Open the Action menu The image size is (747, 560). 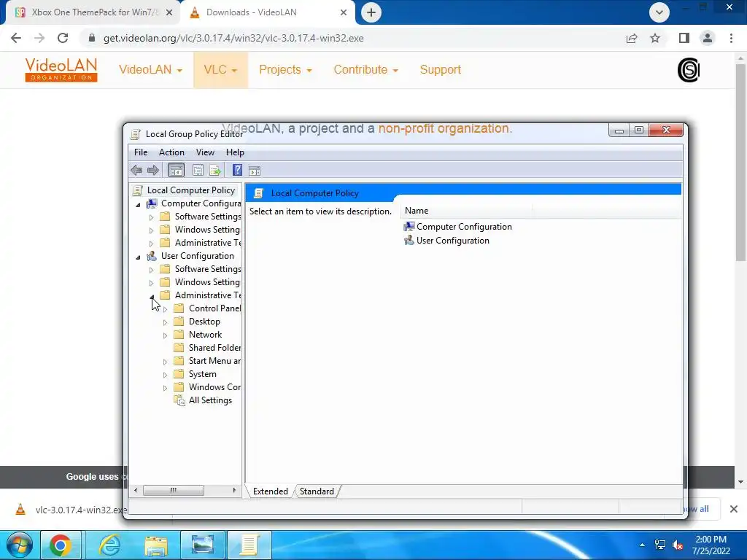pyautogui.click(x=171, y=152)
